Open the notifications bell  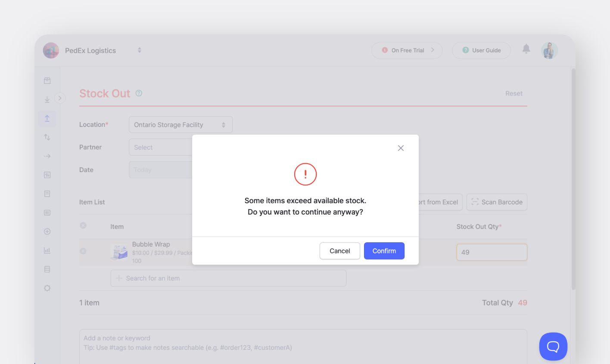pos(526,49)
